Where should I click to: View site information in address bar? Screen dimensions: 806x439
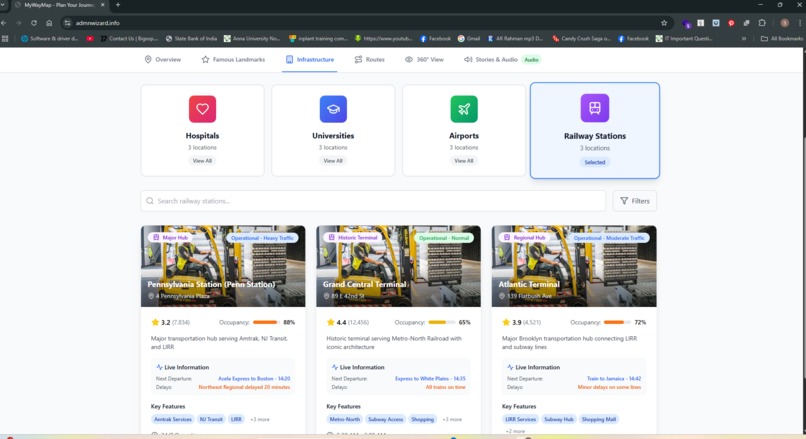point(67,23)
